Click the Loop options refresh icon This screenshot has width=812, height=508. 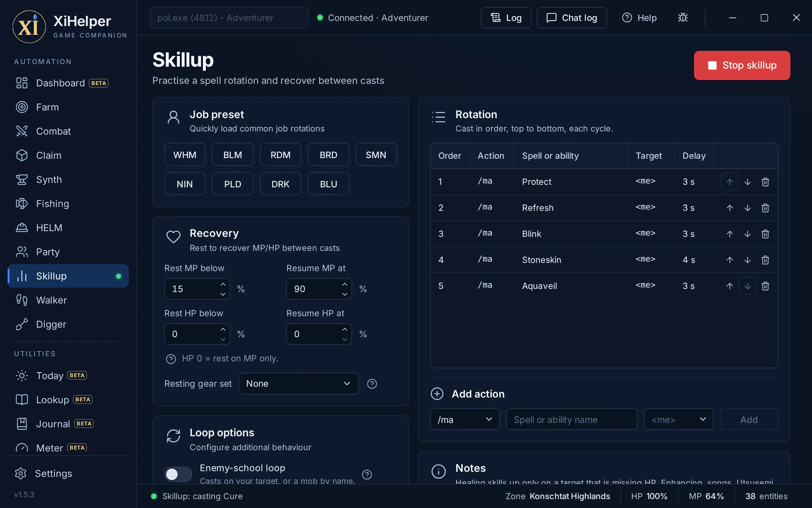[x=174, y=436]
